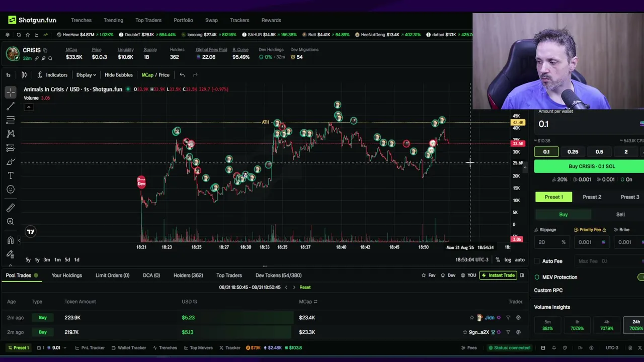Select the Sell tab
644x362 pixels.
click(620, 215)
